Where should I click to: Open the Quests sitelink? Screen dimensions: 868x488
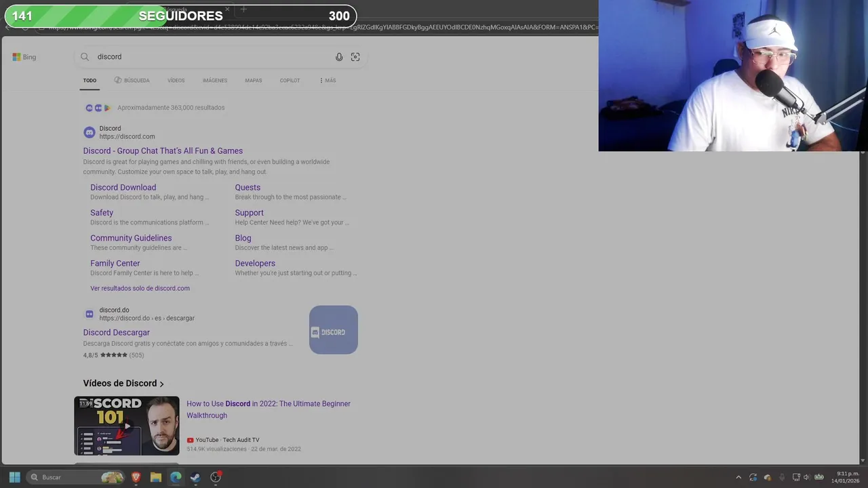pos(248,188)
